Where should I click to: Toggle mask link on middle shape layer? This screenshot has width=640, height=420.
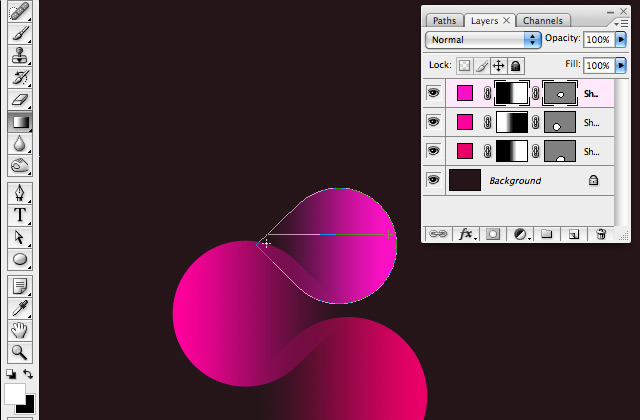(x=487, y=122)
